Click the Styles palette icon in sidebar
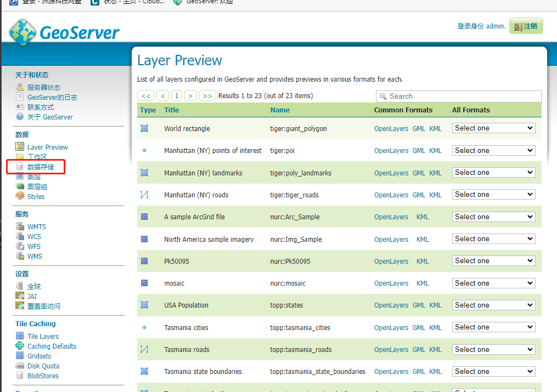557x392 pixels. [20, 196]
